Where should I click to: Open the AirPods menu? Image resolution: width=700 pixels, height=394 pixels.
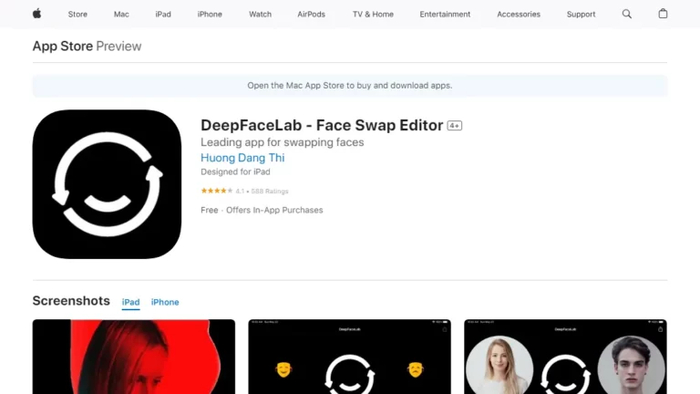311,14
